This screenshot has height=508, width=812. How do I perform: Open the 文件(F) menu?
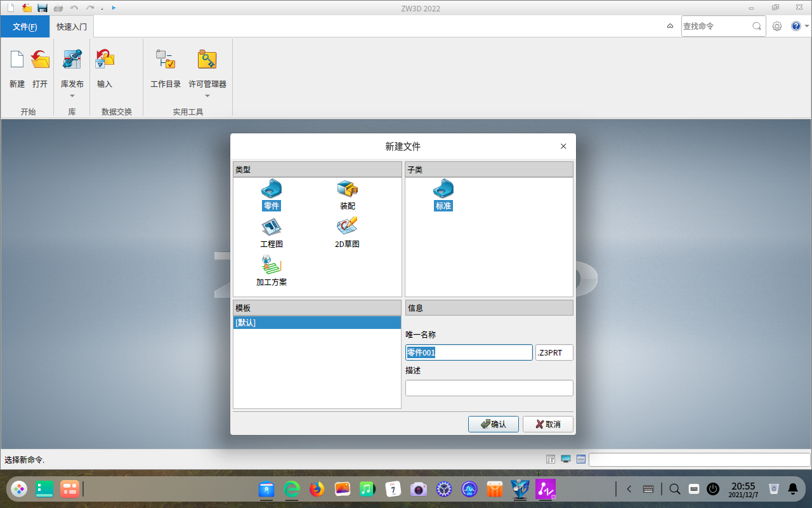pos(25,26)
